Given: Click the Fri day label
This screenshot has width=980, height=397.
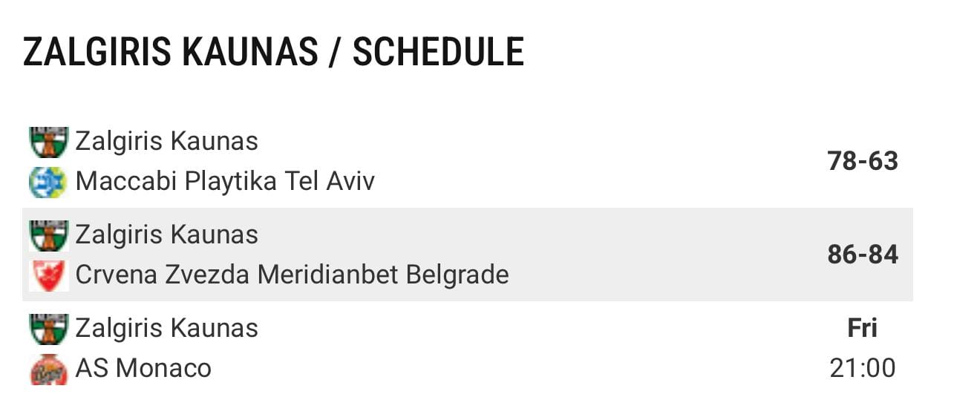Looking at the screenshot, I should [x=863, y=328].
